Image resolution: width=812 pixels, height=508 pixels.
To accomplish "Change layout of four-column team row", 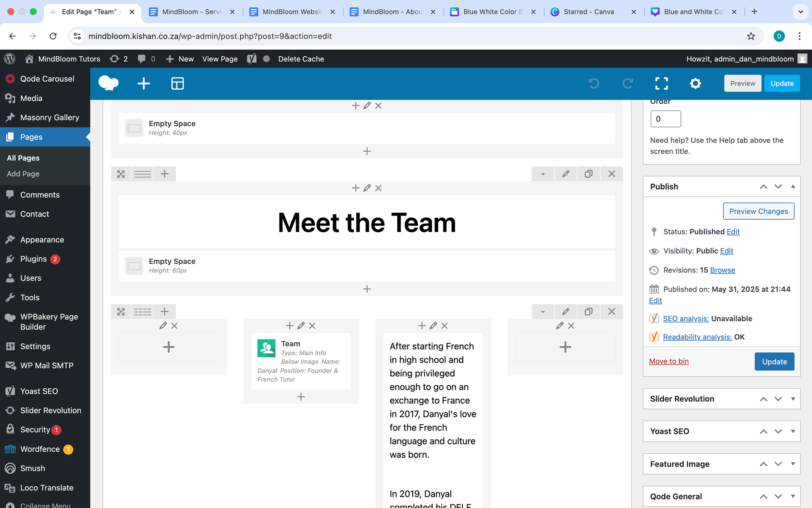I will tap(143, 312).
